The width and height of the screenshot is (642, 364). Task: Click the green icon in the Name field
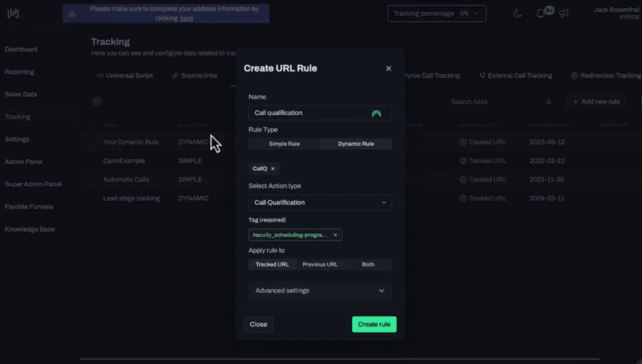[x=377, y=113]
